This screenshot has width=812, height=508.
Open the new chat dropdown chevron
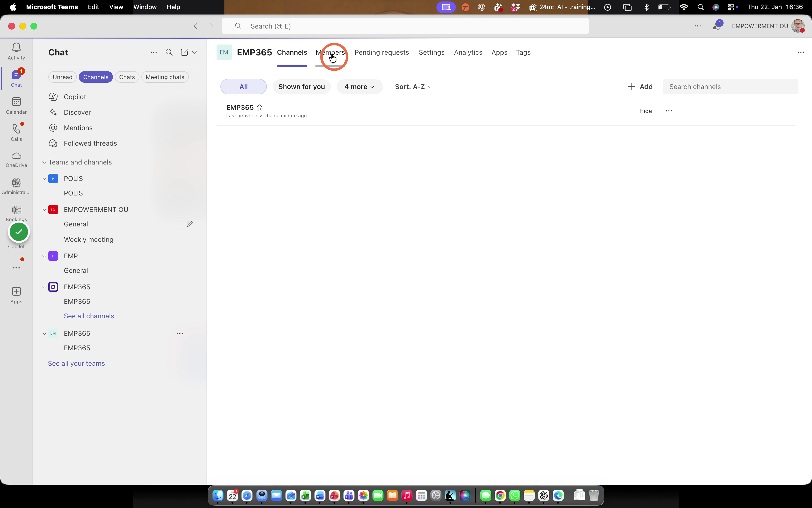[194, 52]
